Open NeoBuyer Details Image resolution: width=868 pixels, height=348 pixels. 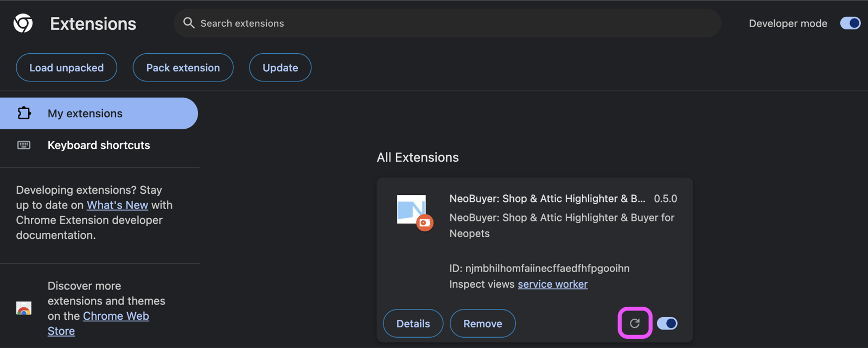[413, 324]
